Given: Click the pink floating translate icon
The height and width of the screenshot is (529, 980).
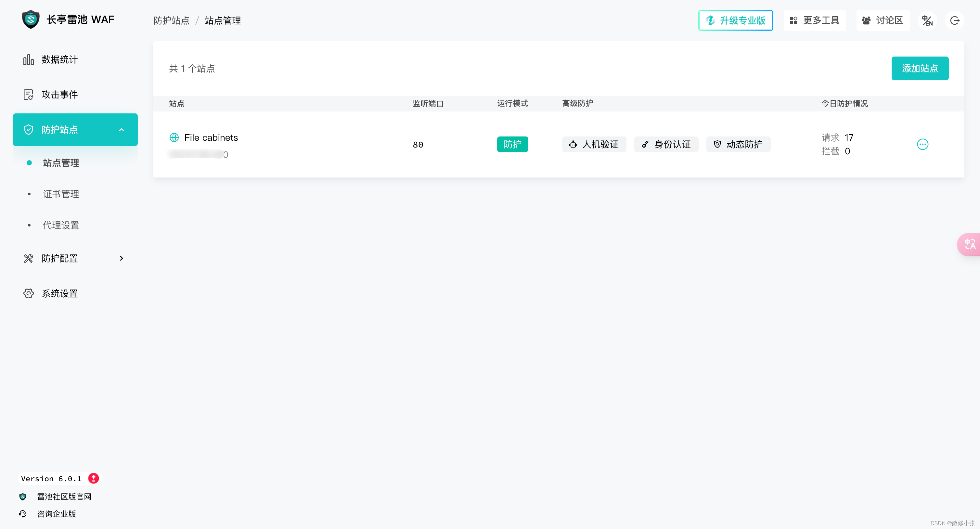Looking at the screenshot, I should [969, 244].
